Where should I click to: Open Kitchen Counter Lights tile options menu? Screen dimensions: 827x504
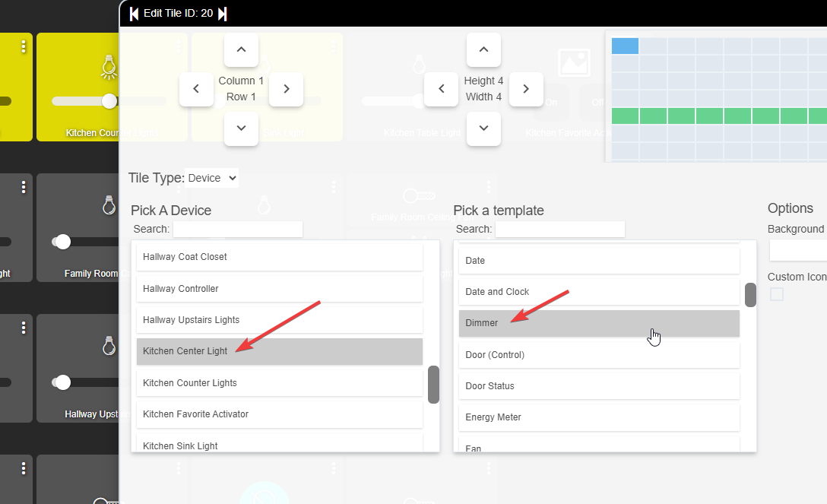24,47
